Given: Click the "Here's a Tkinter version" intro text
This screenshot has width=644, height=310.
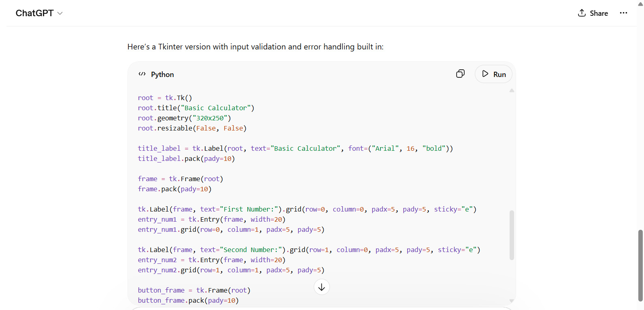Looking at the screenshot, I should 255,47.
